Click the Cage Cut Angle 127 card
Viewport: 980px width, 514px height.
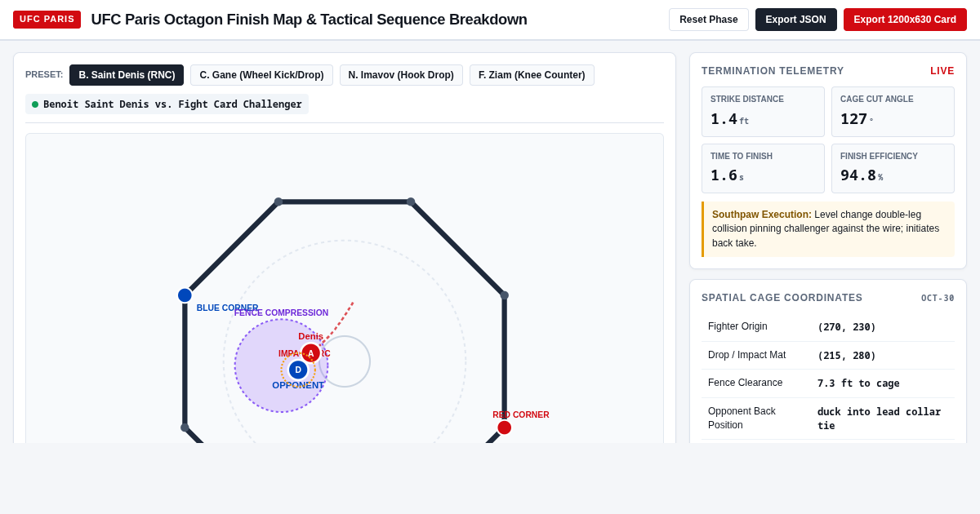point(893,112)
